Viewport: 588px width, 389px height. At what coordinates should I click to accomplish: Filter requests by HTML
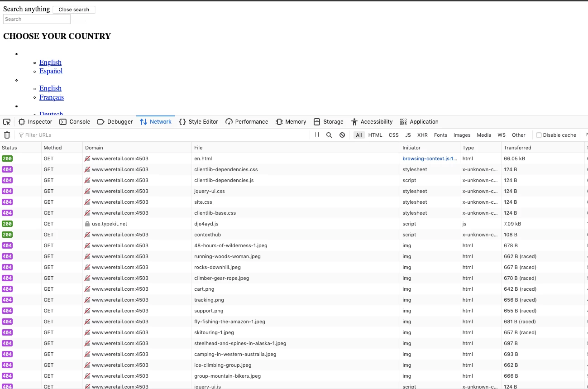coord(375,135)
